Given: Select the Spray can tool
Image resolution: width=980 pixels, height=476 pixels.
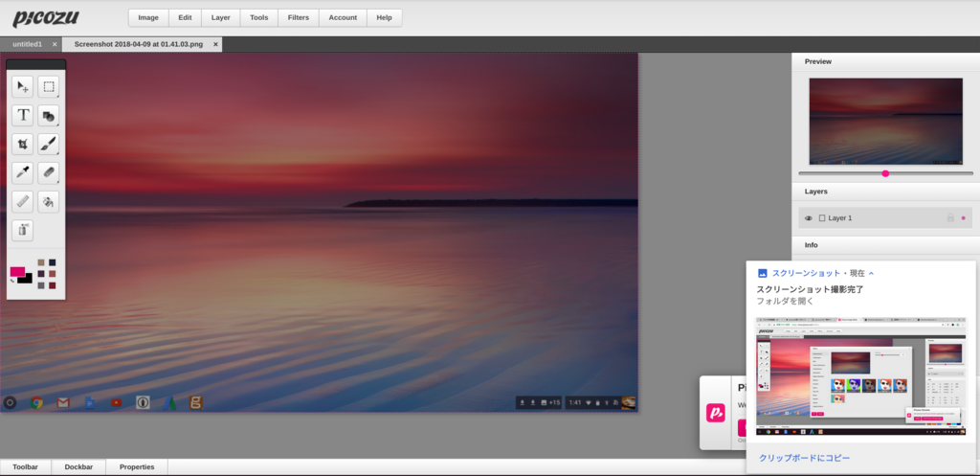Looking at the screenshot, I should point(23,230).
